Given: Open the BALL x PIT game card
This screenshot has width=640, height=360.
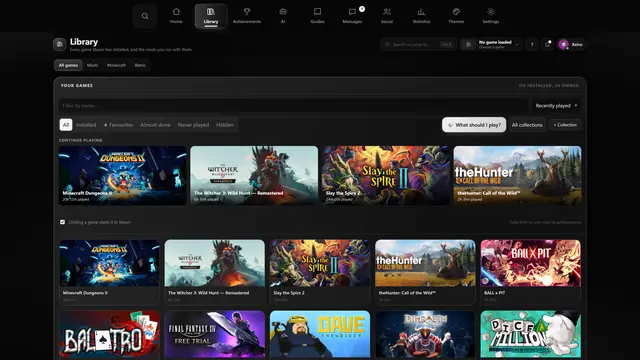Looking at the screenshot, I should pos(530,272).
